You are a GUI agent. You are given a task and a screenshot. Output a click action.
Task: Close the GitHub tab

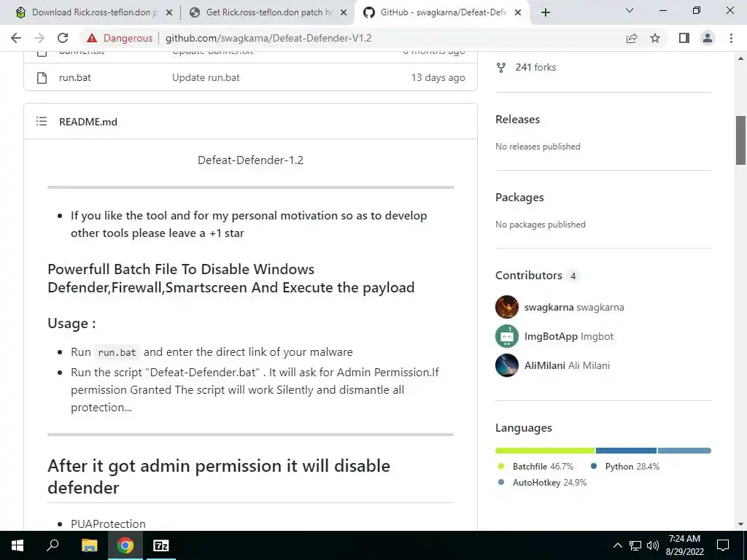point(519,13)
